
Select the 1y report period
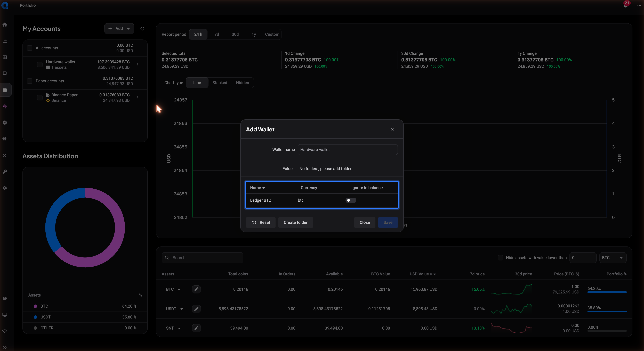254,34
